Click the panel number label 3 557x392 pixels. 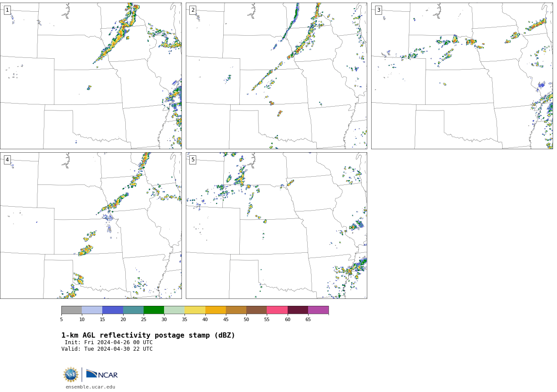378,10
